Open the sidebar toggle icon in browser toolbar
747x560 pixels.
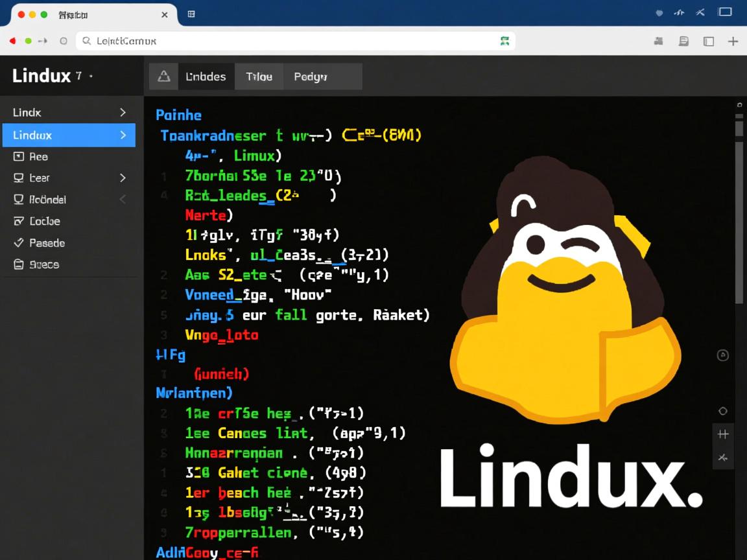[707, 41]
